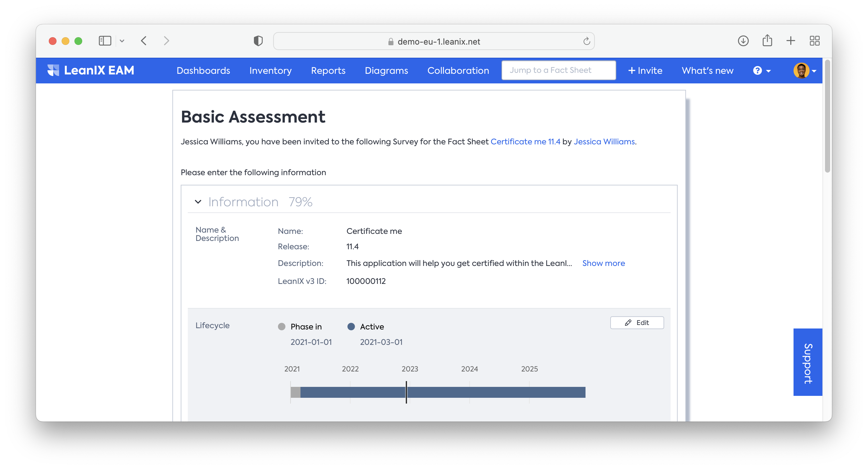This screenshot has height=469, width=868.
Task: Open the Inventory menu item
Action: click(x=270, y=71)
